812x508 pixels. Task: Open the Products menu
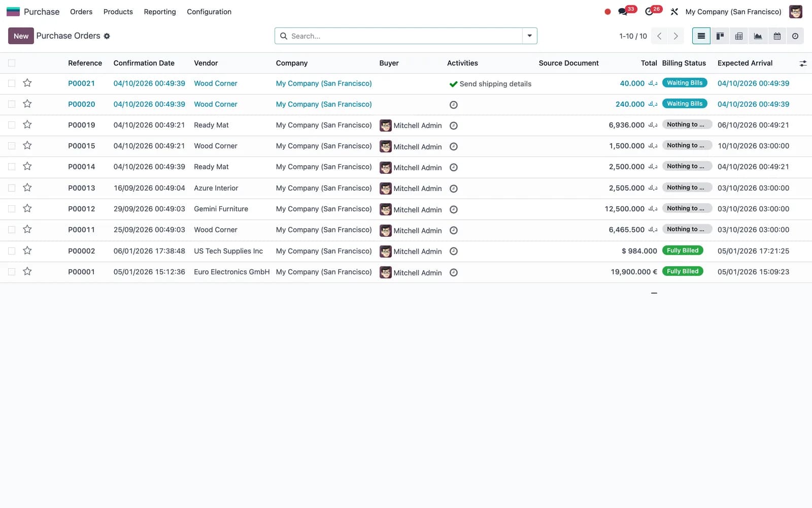pos(118,12)
